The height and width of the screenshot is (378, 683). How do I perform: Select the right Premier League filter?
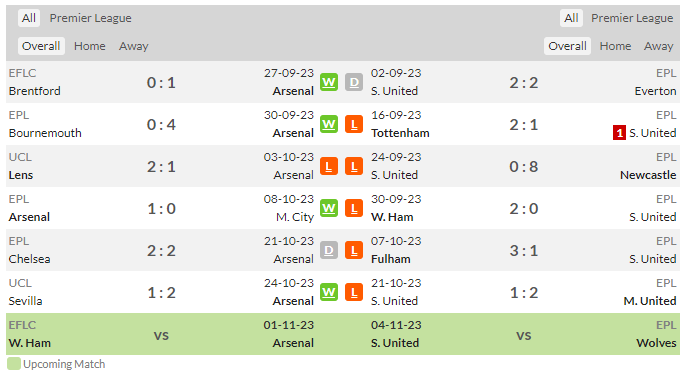632,18
